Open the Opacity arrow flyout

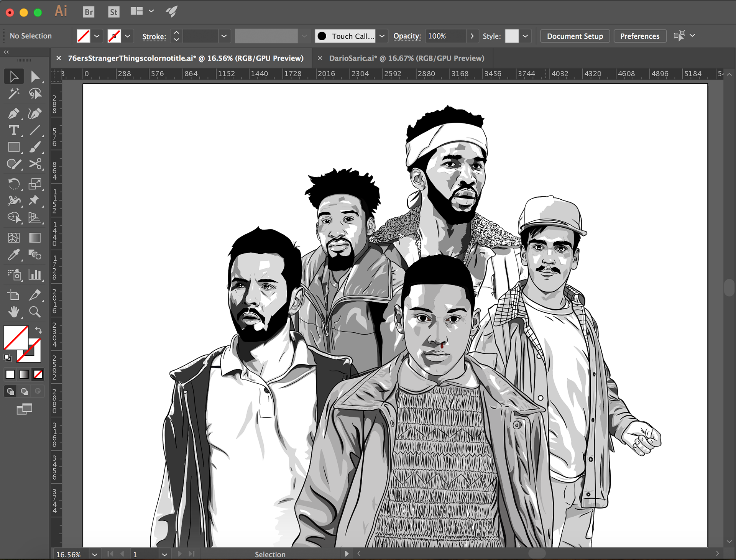click(x=472, y=36)
